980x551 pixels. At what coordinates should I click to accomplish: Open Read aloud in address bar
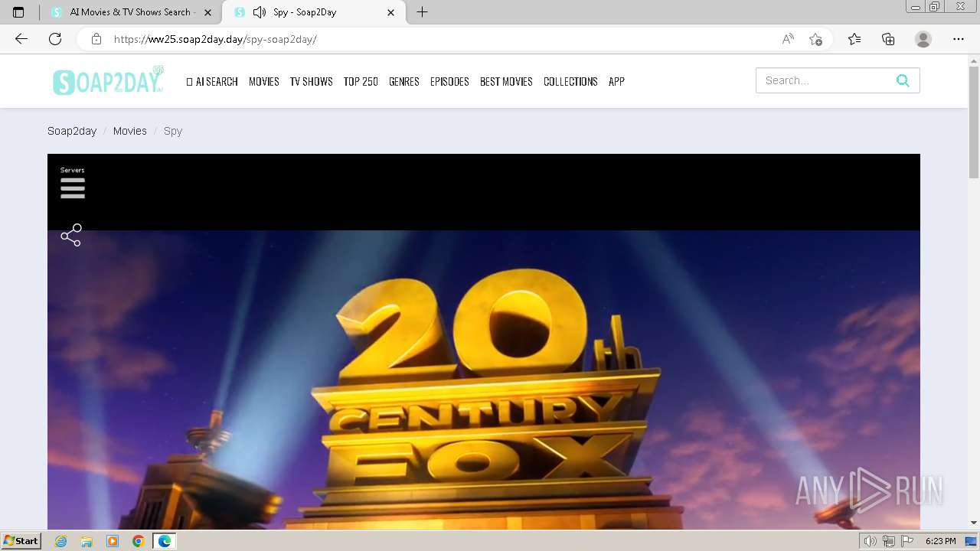pos(788,39)
